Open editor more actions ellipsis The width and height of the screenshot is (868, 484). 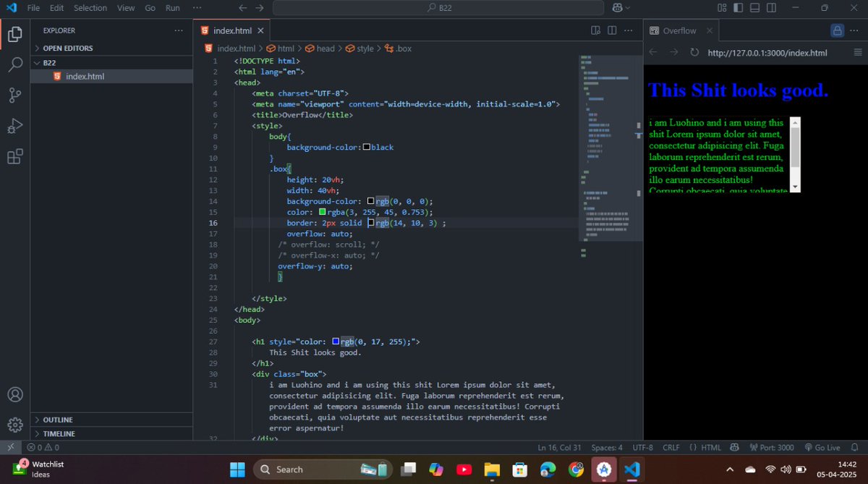629,30
